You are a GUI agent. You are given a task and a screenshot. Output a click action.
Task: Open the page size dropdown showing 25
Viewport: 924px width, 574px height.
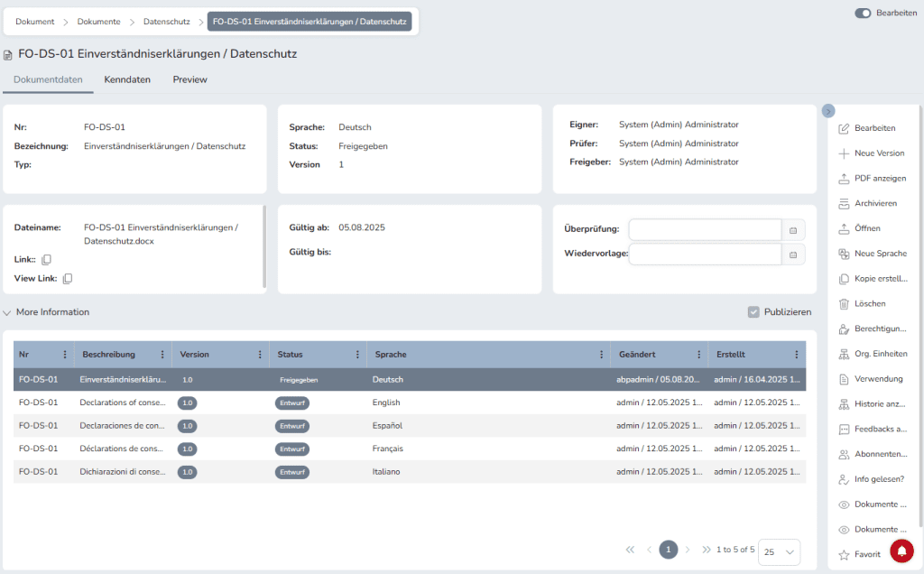coord(780,551)
